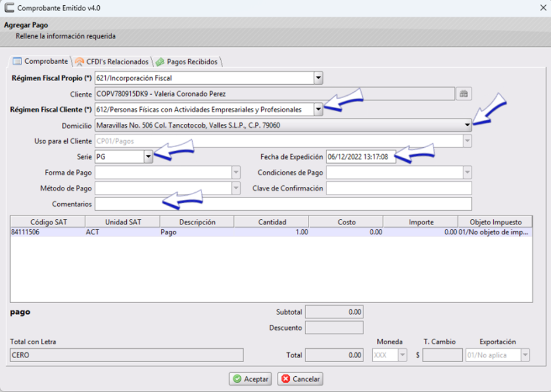Click the Cliente field with Valeria Coronado Perez

pyautogui.click(x=275, y=94)
